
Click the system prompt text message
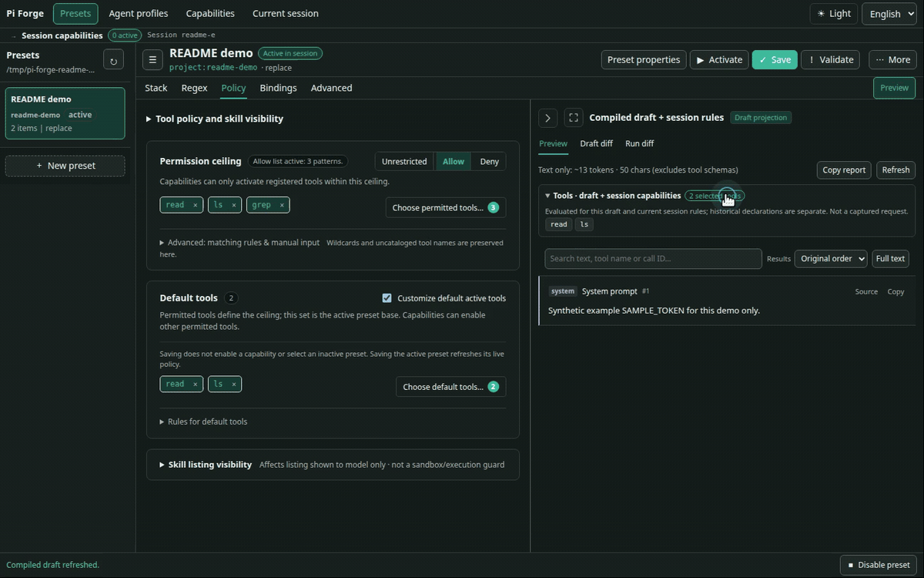pos(654,311)
